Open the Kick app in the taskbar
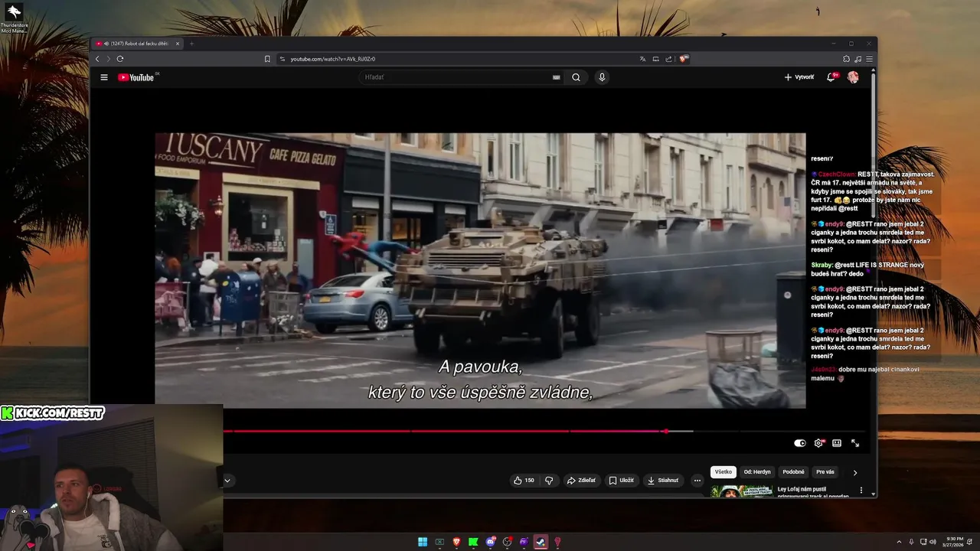 click(473, 542)
